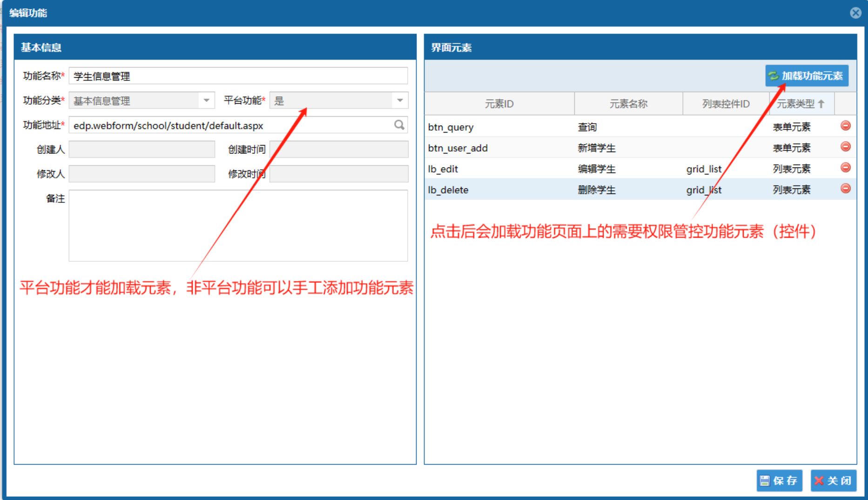The width and height of the screenshot is (868, 500).
Task: Click the 创建人 field
Action: click(x=141, y=149)
